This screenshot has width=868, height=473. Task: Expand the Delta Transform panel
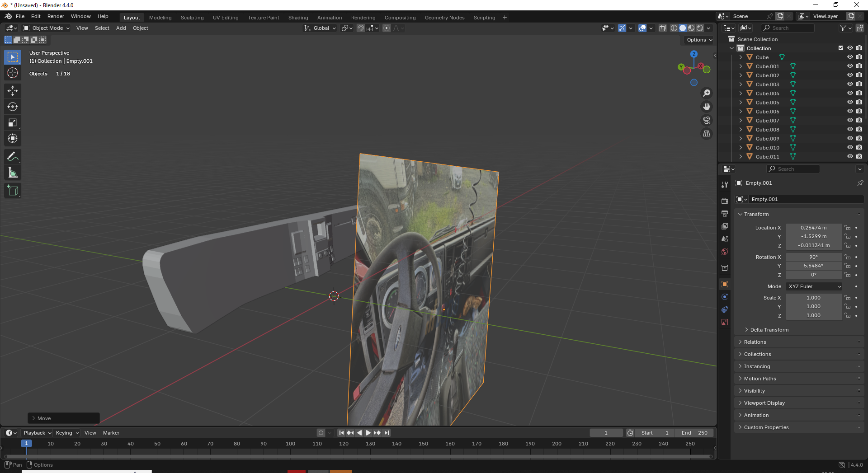(x=769, y=330)
